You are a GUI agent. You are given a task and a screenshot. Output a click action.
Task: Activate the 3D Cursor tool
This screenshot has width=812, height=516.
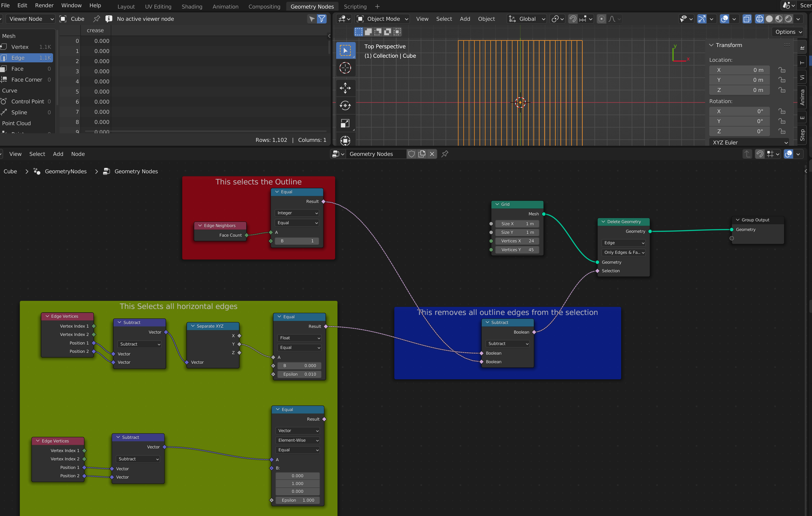pyautogui.click(x=345, y=68)
